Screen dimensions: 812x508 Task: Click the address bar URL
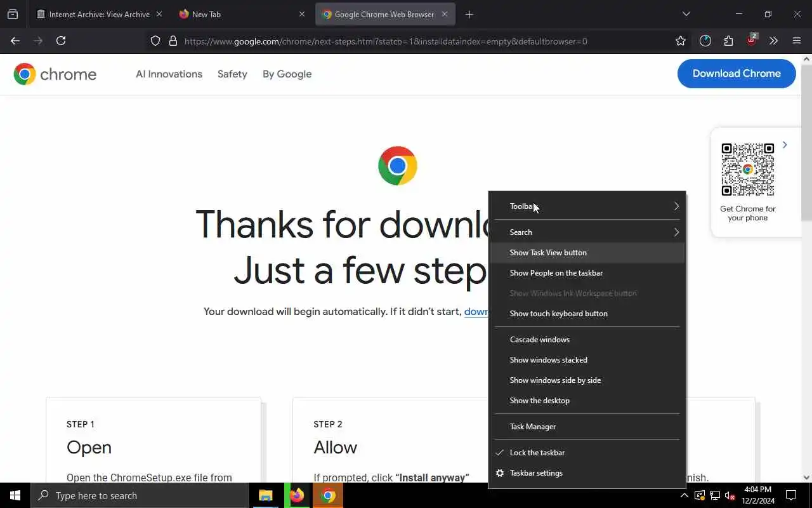(x=386, y=41)
